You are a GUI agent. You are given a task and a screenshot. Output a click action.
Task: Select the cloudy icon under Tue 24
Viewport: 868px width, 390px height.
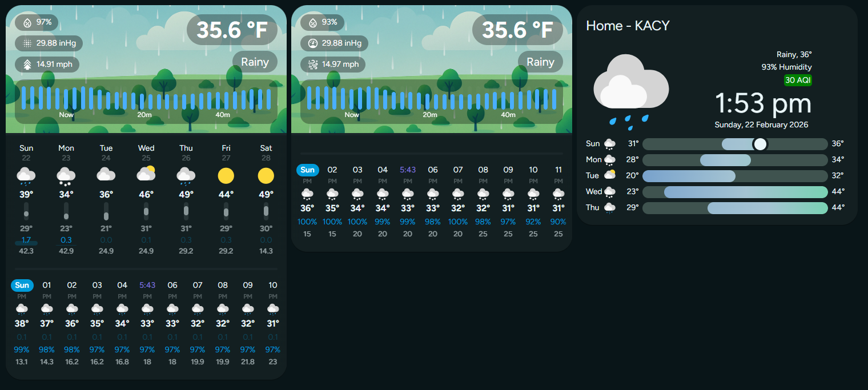coord(106,175)
